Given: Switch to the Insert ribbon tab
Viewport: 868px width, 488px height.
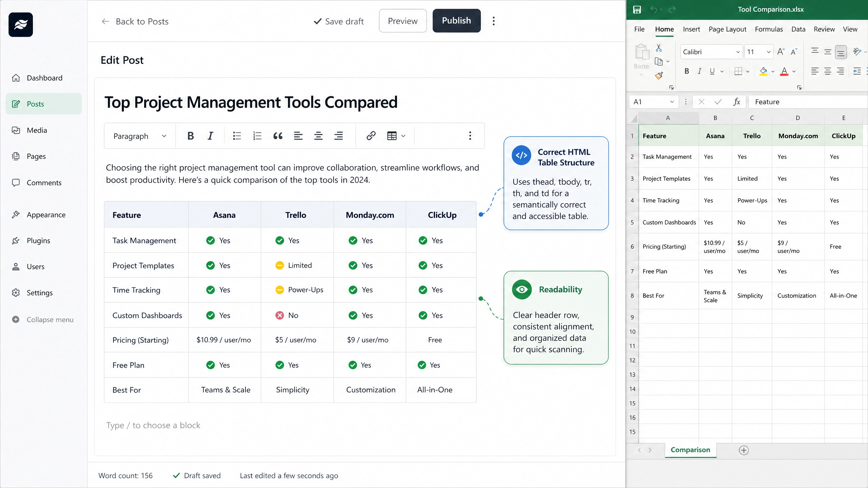Looking at the screenshot, I should (x=691, y=29).
